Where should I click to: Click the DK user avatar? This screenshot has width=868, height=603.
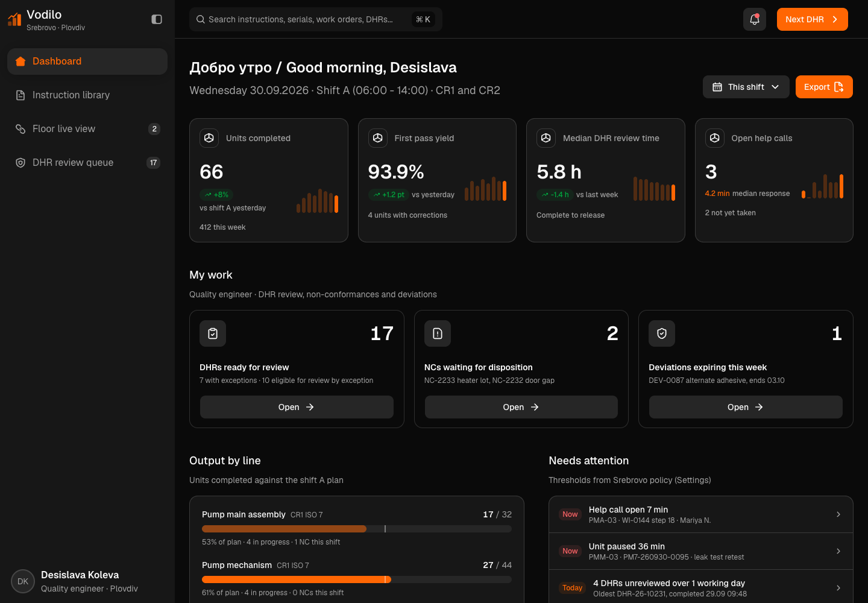coord(23,581)
